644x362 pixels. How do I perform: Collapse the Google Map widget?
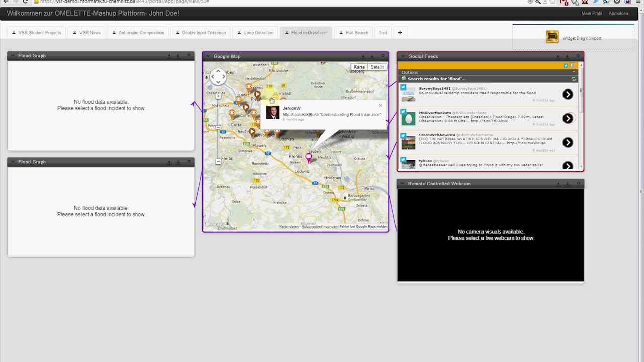click(208, 56)
